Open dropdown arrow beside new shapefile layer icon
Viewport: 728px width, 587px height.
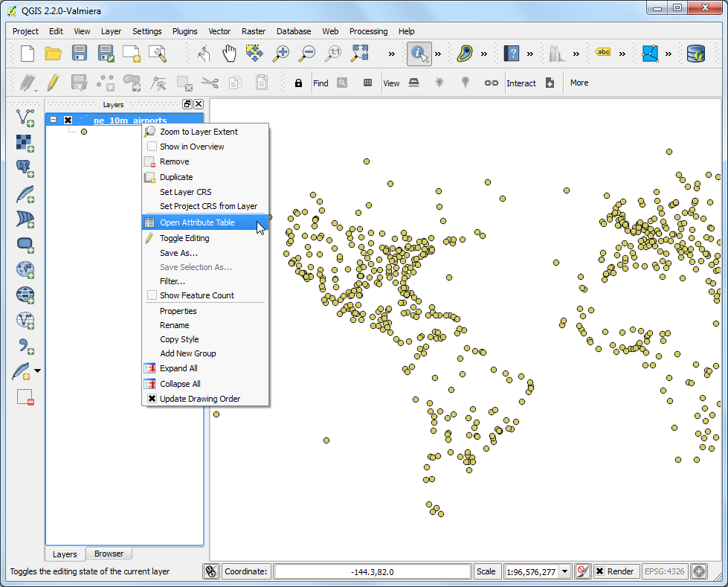pos(38,371)
